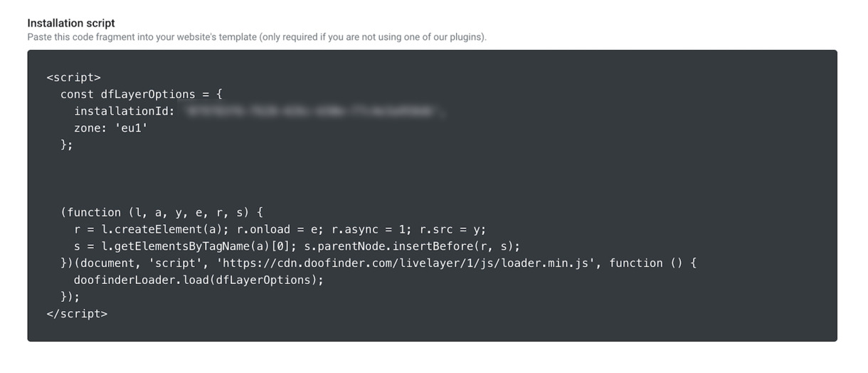Click doofinderLoader.load(dfLayerOptions) line
Image resolution: width=868 pixels, height=373 pixels.
tap(199, 280)
